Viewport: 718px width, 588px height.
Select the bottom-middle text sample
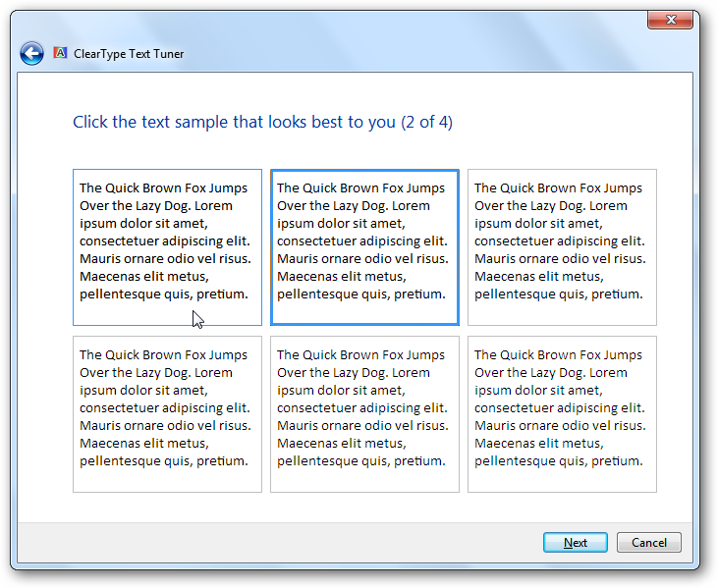click(364, 414)
